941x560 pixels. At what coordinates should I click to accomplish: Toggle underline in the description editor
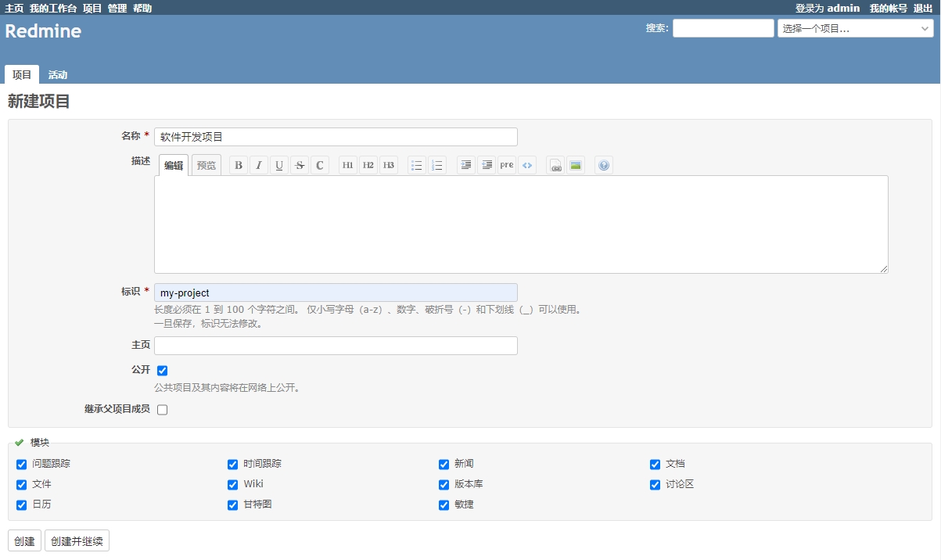tap(279, 165)
